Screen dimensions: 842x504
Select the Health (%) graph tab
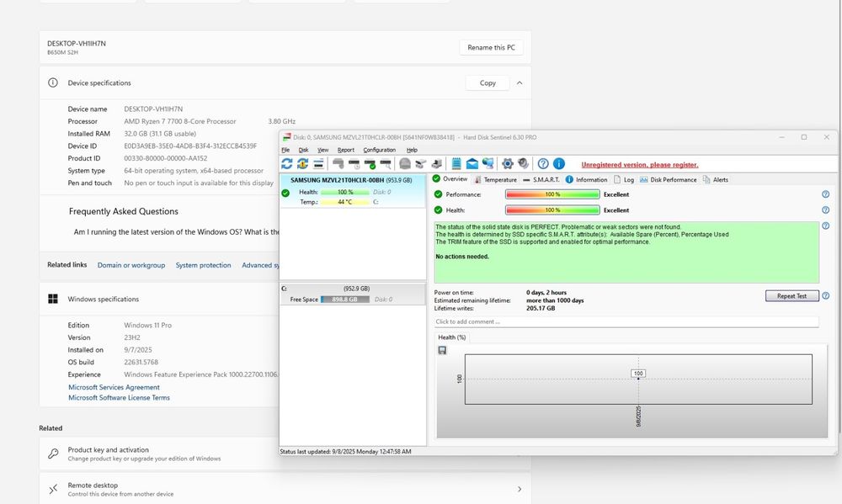pos(451,337)
